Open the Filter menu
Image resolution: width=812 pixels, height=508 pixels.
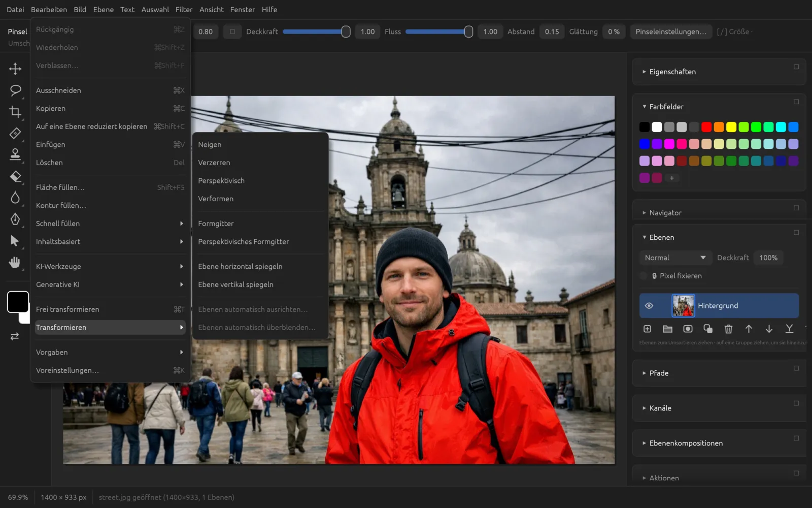coord(184,10)
